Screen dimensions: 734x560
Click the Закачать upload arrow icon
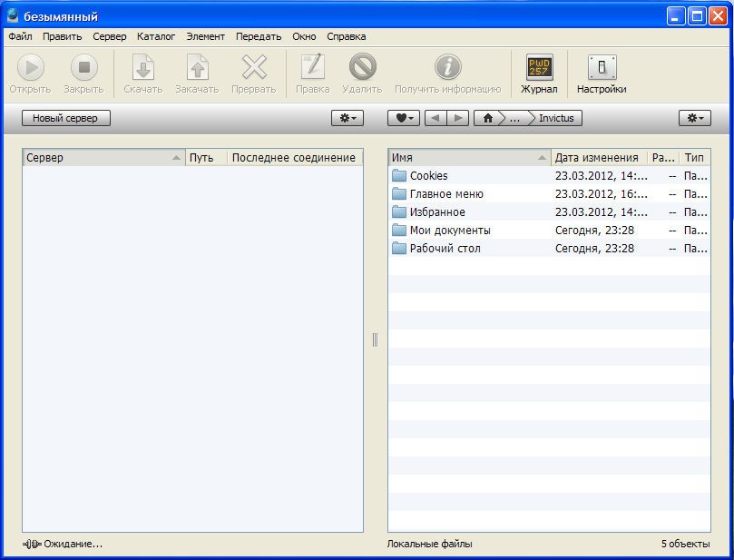[197, 68]
